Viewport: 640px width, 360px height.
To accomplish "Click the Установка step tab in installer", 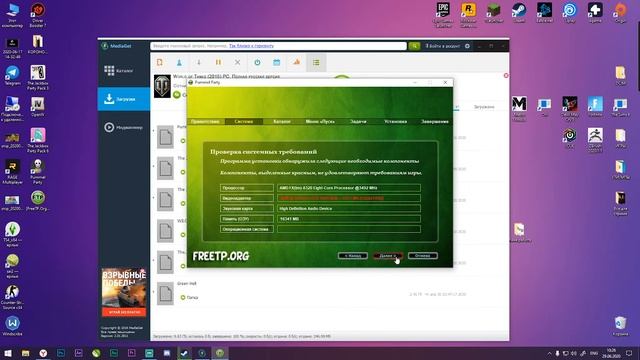I will click(396, 122).
